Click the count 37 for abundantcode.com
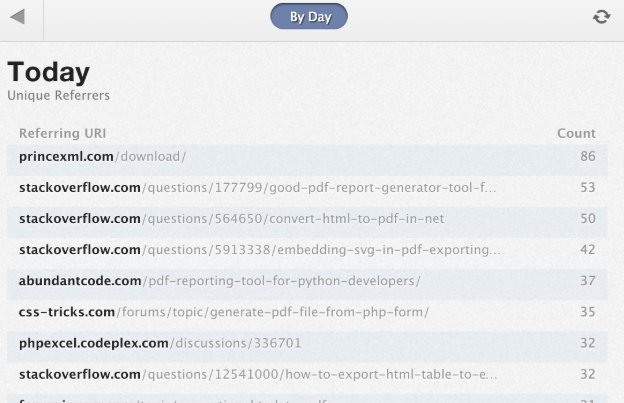Image resolution: width=624 pixels, height=403 pixels. tap(587, 281)
